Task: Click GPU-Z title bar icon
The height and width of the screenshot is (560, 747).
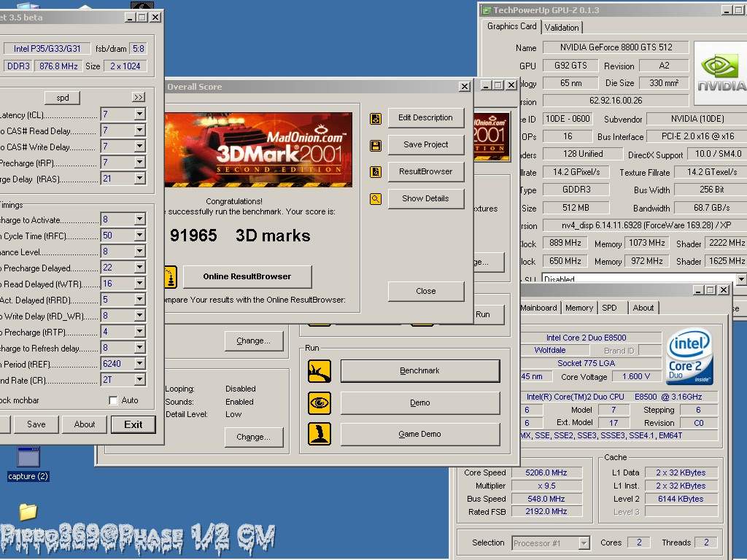Action: (x=486, y=10)
